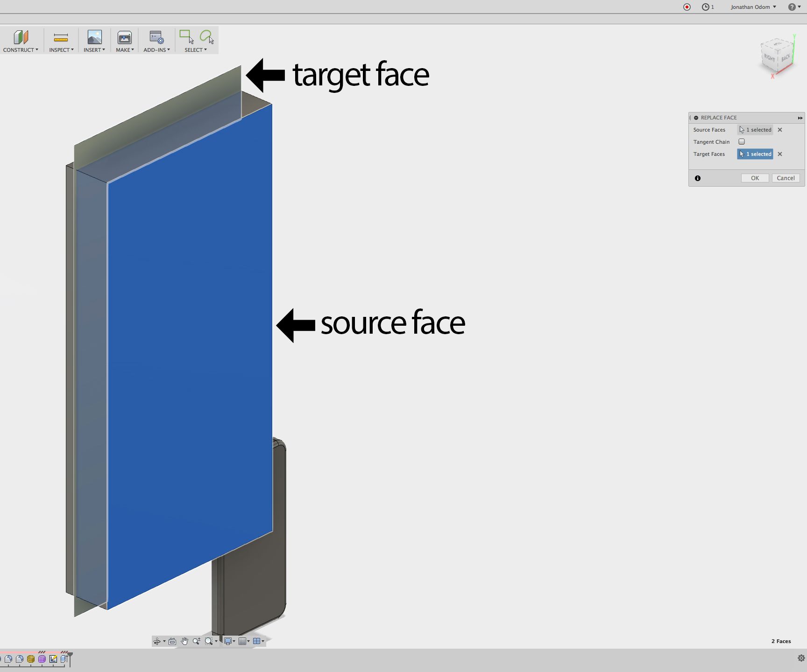Click the Look At tool icon

tap(172, 641)
